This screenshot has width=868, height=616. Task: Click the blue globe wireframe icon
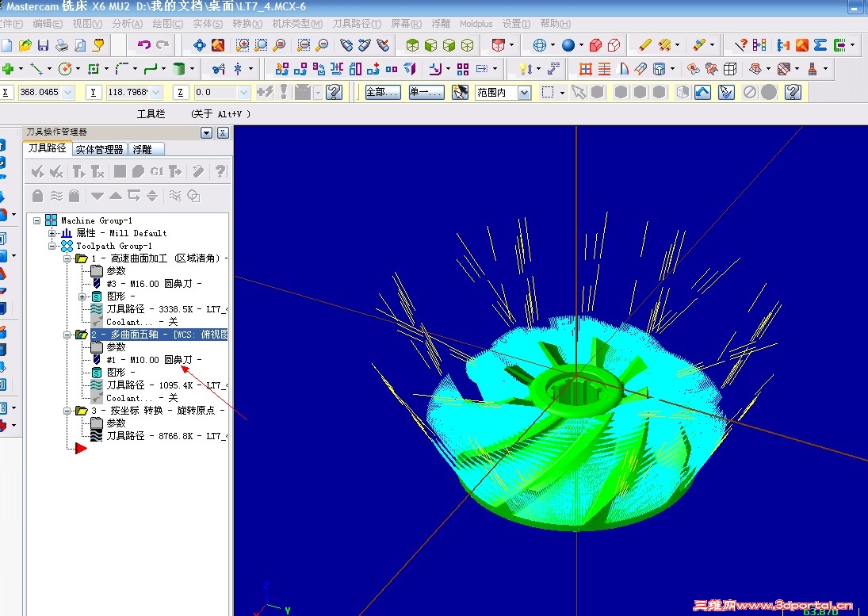[539, 45]
